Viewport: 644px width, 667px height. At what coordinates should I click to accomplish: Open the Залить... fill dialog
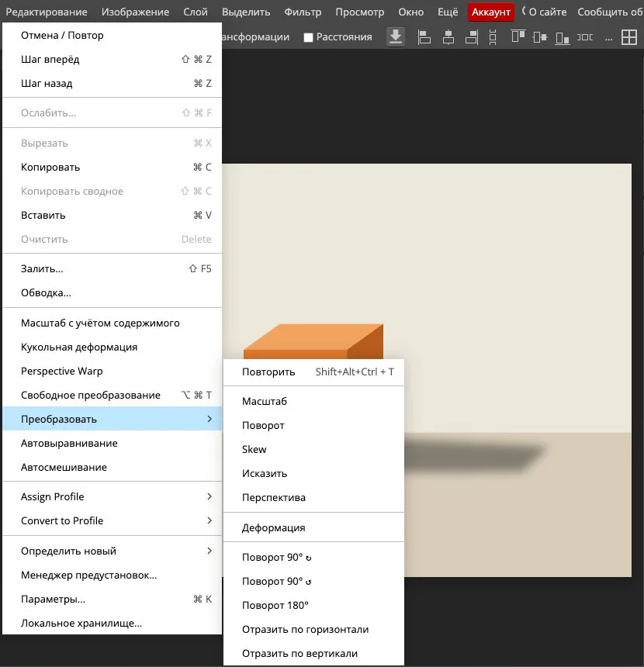click(113, 269)
